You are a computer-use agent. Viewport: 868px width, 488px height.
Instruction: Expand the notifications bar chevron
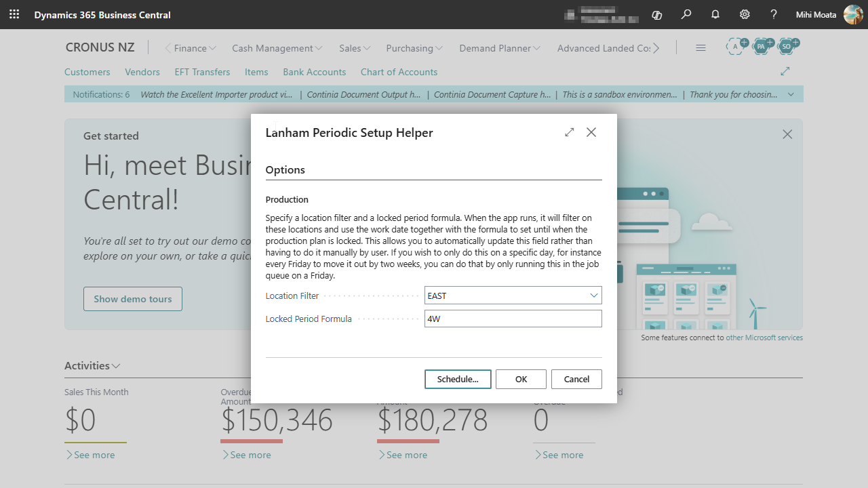[791, 94]
